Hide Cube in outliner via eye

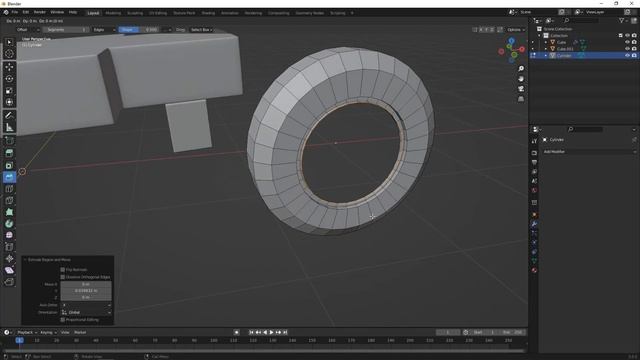tap(627, 42)
